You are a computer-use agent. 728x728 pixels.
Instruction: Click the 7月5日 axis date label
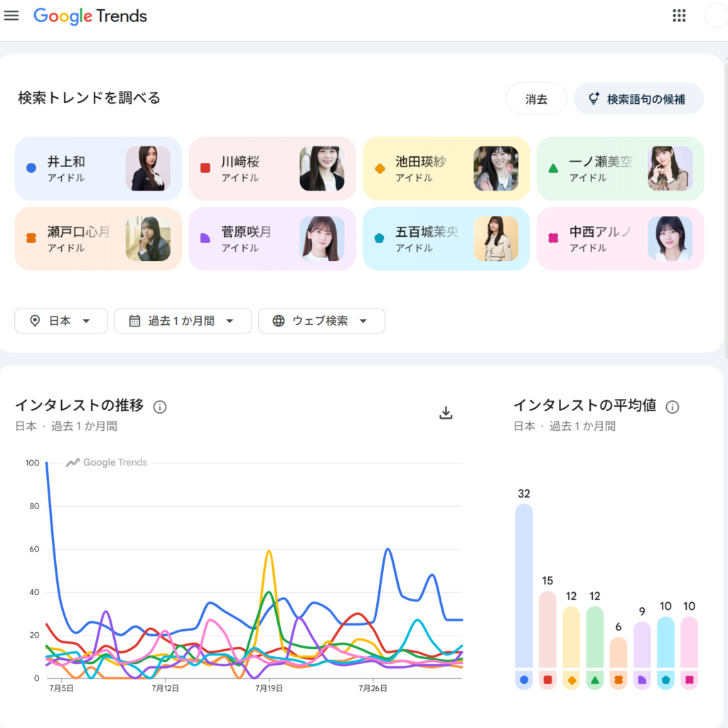click(x=61, y=688)
